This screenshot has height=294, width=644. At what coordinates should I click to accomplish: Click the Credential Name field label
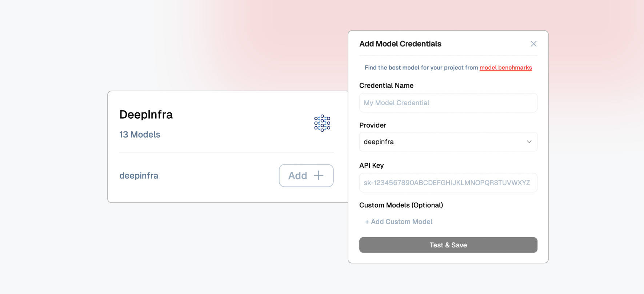[386, 86]
